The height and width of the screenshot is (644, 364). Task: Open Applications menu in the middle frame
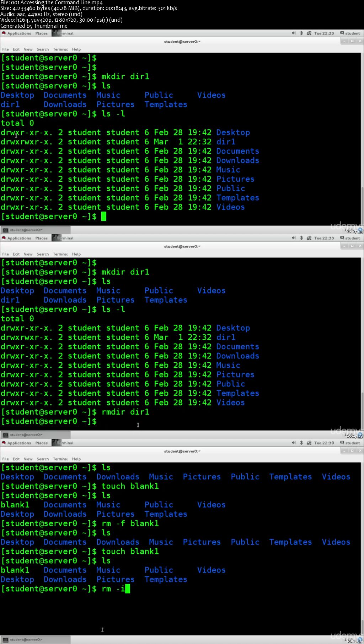tap(19, 238)
